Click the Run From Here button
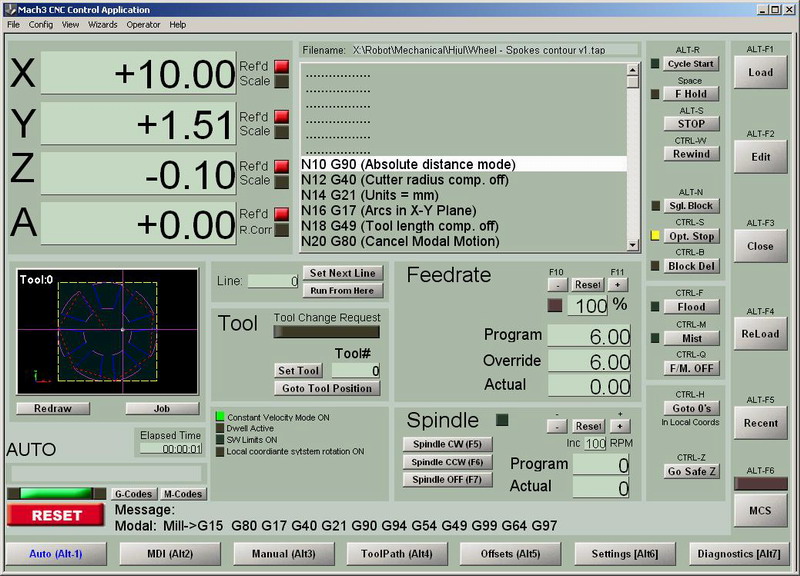This screenshot has height=576, width=800. point(342,291)
